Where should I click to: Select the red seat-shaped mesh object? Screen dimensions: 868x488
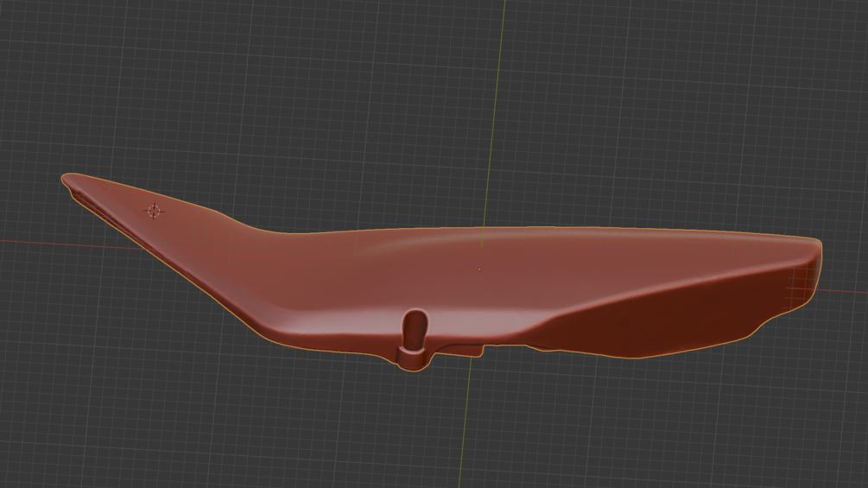[441, 272]
